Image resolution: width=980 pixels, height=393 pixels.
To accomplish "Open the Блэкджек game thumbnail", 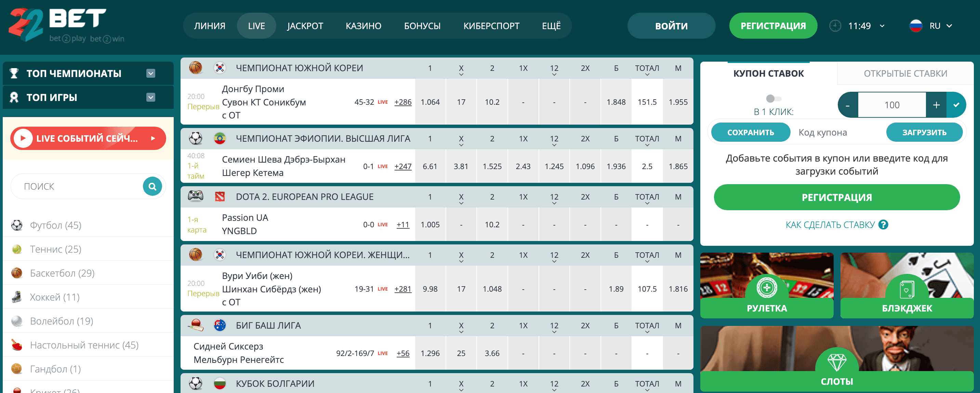I will tap(907, 285).
